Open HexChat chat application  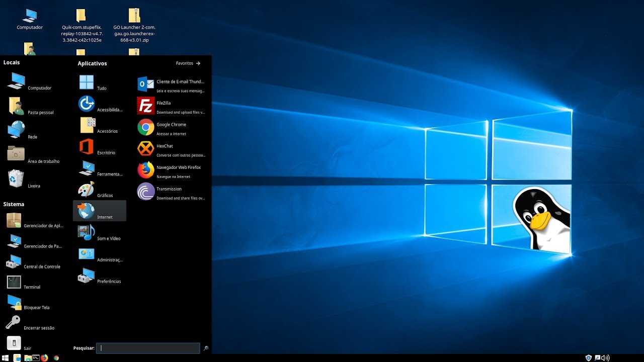[165, 146]
